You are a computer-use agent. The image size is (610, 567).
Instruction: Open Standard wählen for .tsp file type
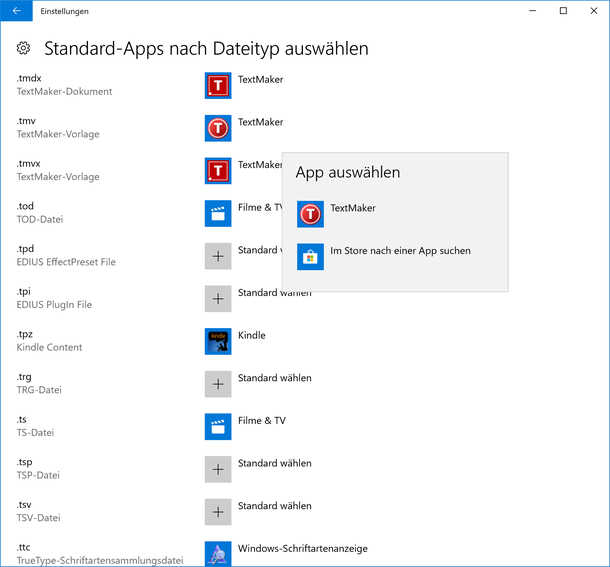[x=274, y=463]
